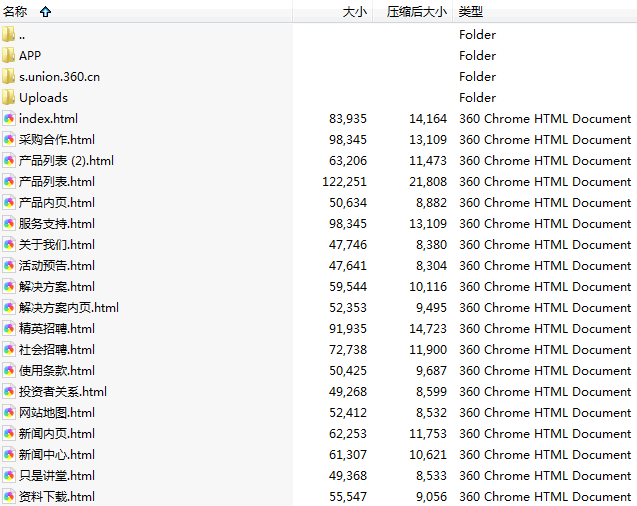637x506 pixels.
Task: Click the APP folder name
Action: 30,56
